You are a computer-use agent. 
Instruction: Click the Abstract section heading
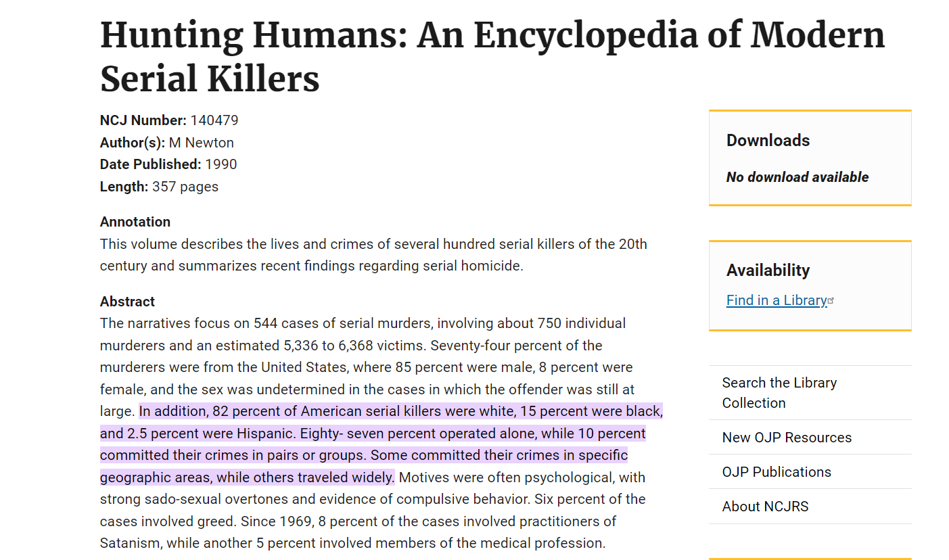click(x=127, y=301)
